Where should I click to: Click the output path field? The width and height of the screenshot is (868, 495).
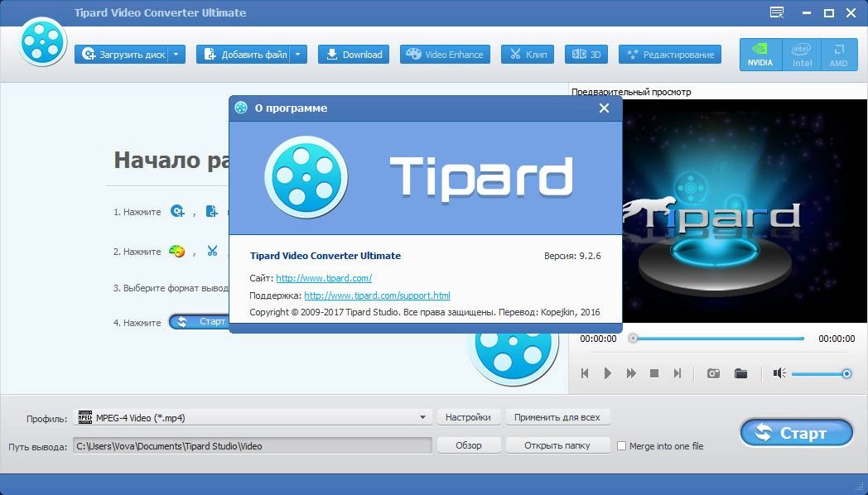click(252, 446)
